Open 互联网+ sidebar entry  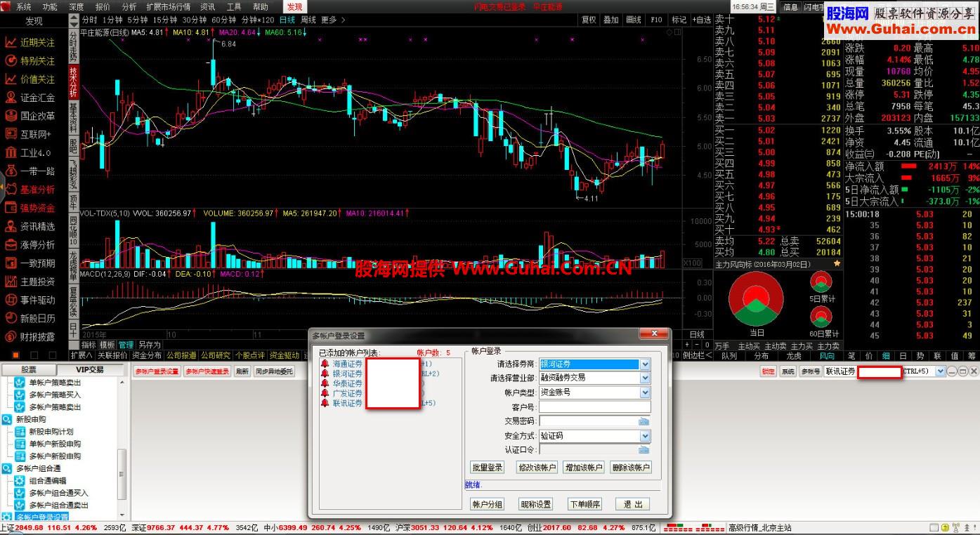[30, 134]
